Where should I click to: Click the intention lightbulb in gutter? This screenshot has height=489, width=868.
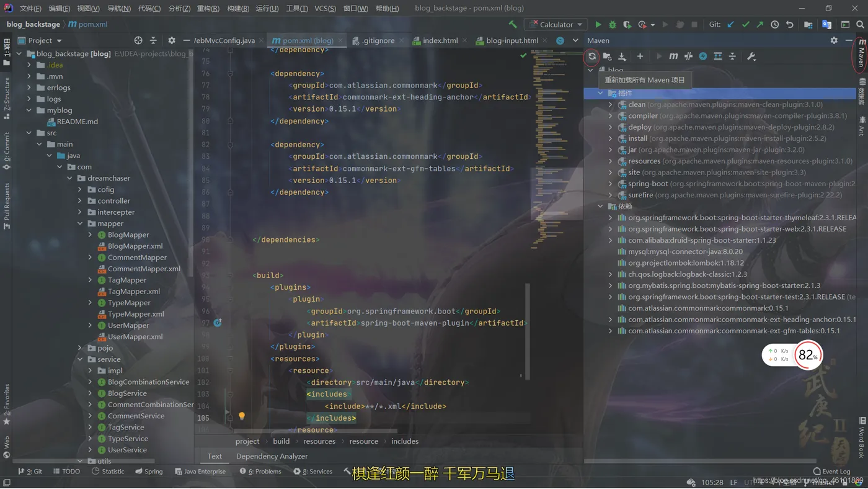click(x=242, y=416)
